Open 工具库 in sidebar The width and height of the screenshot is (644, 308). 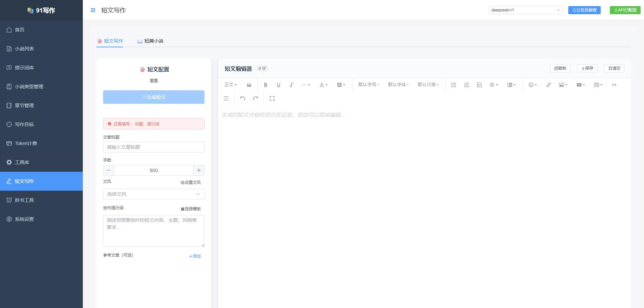click(41, 162)
